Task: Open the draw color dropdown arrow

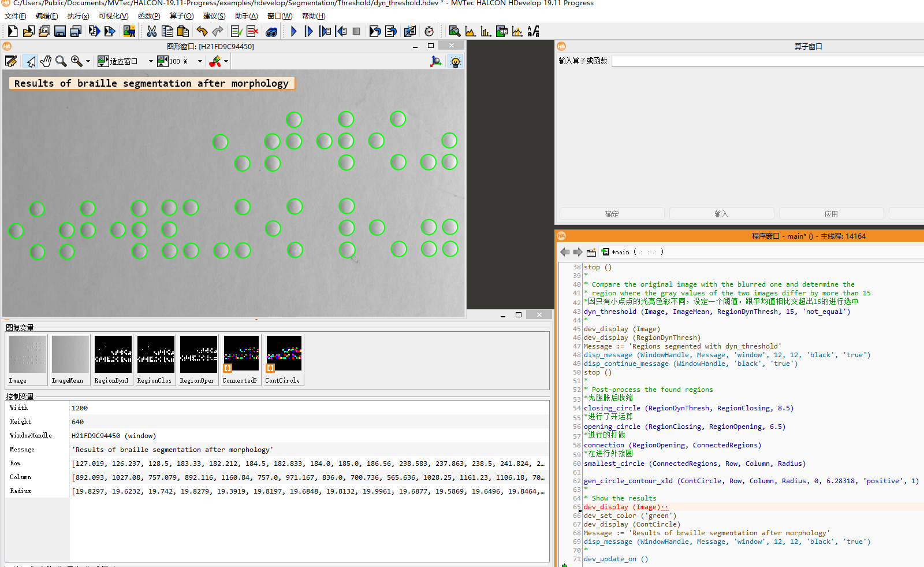Action: click(226, 61)
